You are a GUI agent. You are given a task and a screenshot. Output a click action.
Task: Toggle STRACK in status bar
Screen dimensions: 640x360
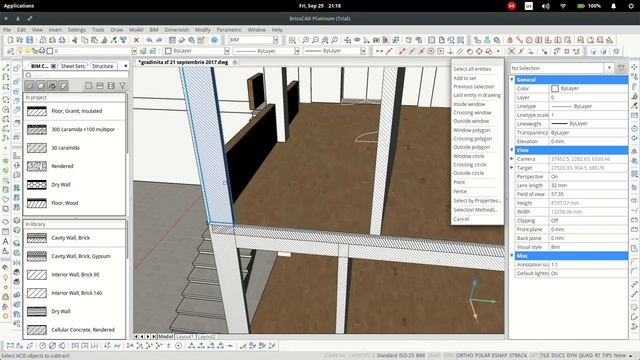click(x=518, y=356)
